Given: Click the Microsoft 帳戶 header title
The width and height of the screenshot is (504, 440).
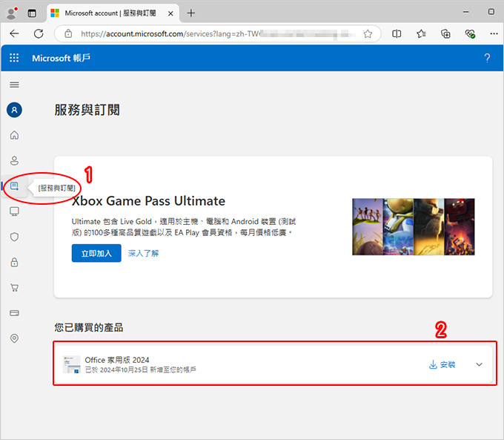Looking at the screenshot, I should pyautogui.click(x=61, y=58).
